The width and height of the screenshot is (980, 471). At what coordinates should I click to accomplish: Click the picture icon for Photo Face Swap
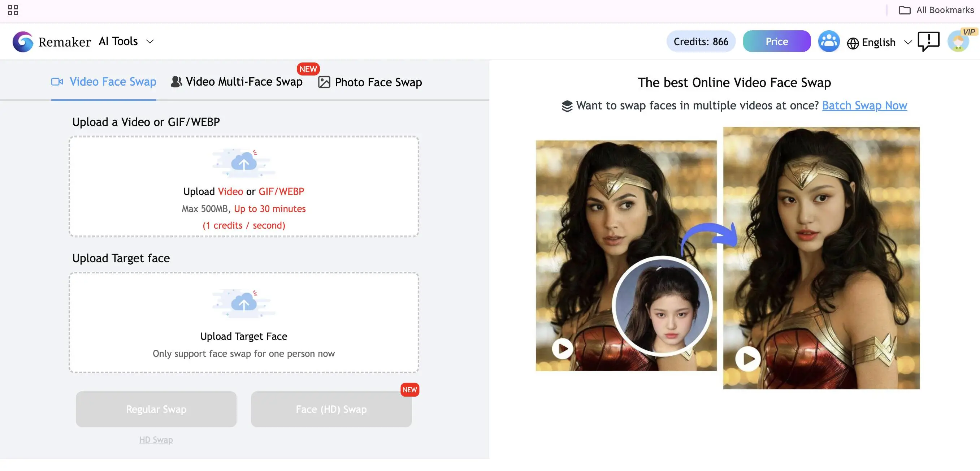pos(324,82)
